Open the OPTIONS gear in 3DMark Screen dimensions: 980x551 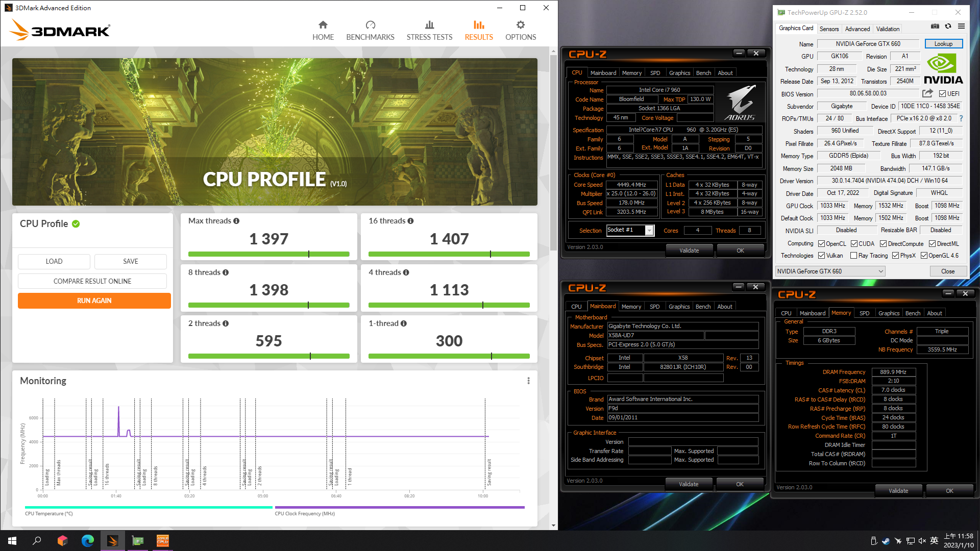pyautogui.click(x=521, y=31)
